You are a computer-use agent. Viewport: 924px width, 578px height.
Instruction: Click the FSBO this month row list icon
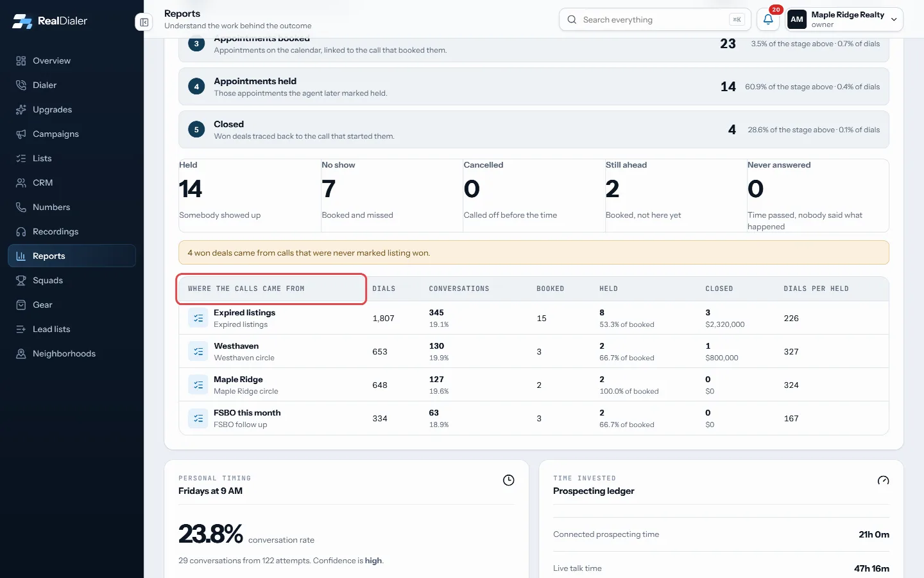198,418
